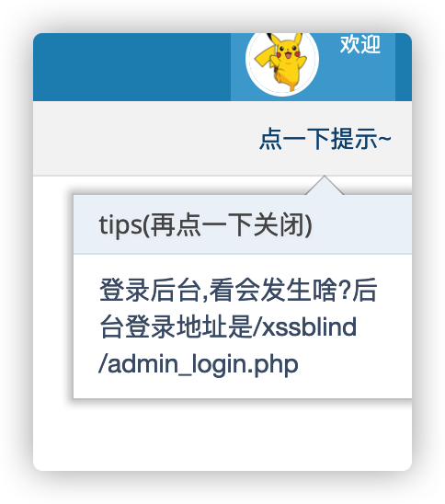Click the Pikachu avatar image

point(282,61)
